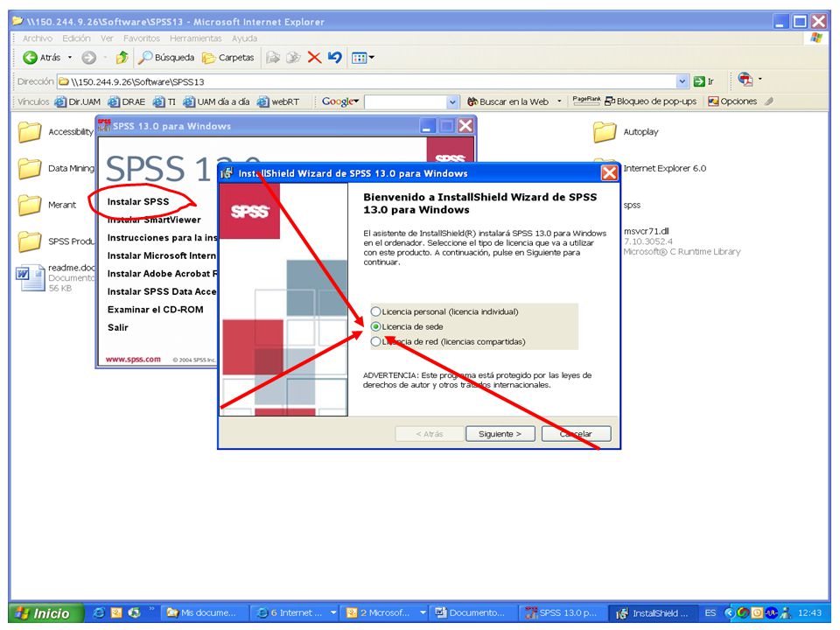The width and height of the screenshot is (840, 630).
Task: Open the Favoritos menu
Action: point(142,38)
